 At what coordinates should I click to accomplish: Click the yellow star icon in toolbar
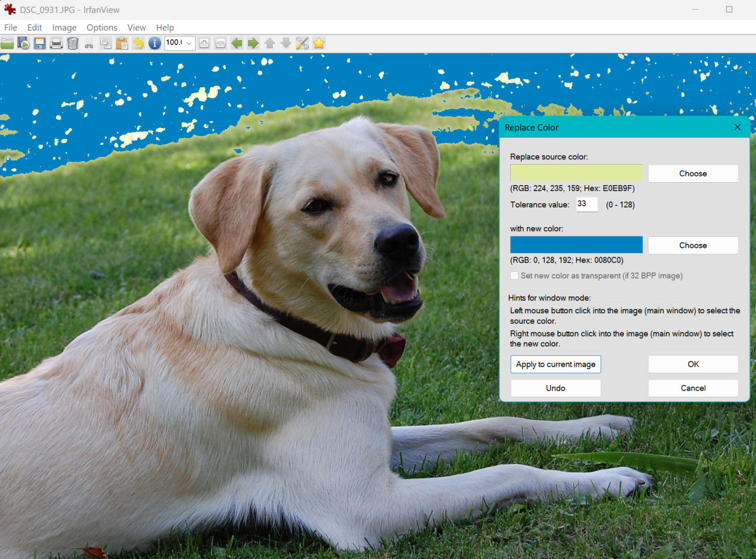[x=319, y=43]
